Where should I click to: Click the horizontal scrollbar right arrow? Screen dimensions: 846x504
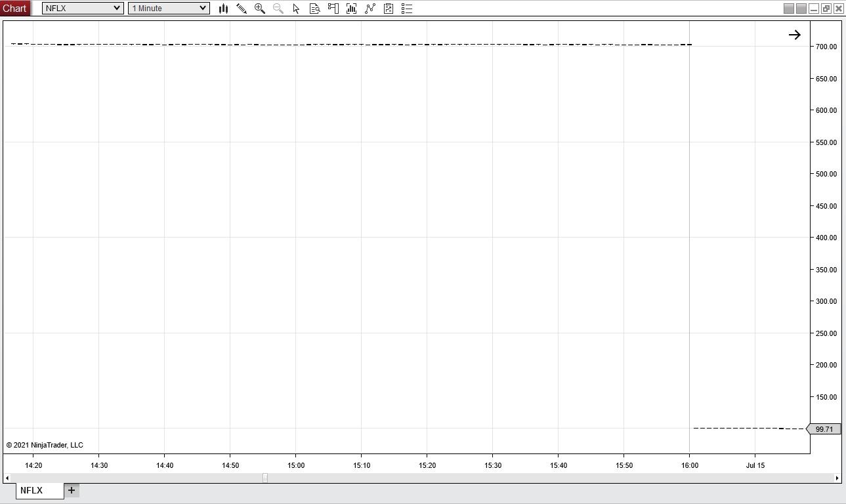point(837,478)
